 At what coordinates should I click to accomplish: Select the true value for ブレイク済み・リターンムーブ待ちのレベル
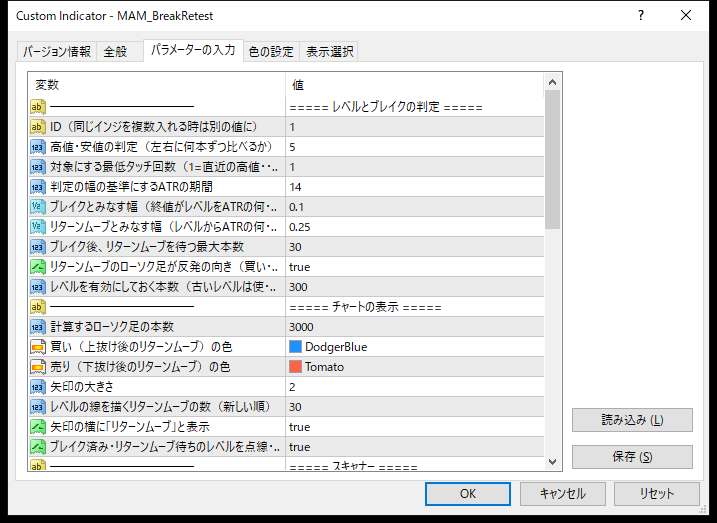pyautogui.click(x=415, y=447)
